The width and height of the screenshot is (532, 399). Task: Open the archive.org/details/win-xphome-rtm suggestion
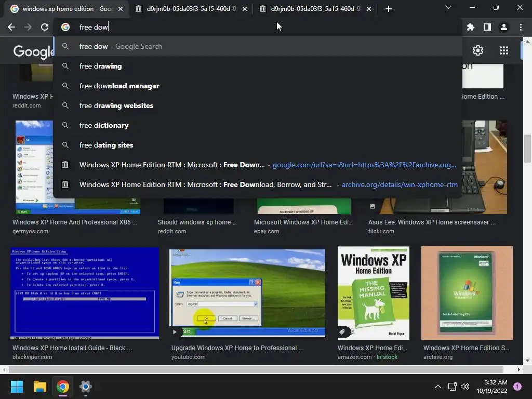click(x=258, y=184)
